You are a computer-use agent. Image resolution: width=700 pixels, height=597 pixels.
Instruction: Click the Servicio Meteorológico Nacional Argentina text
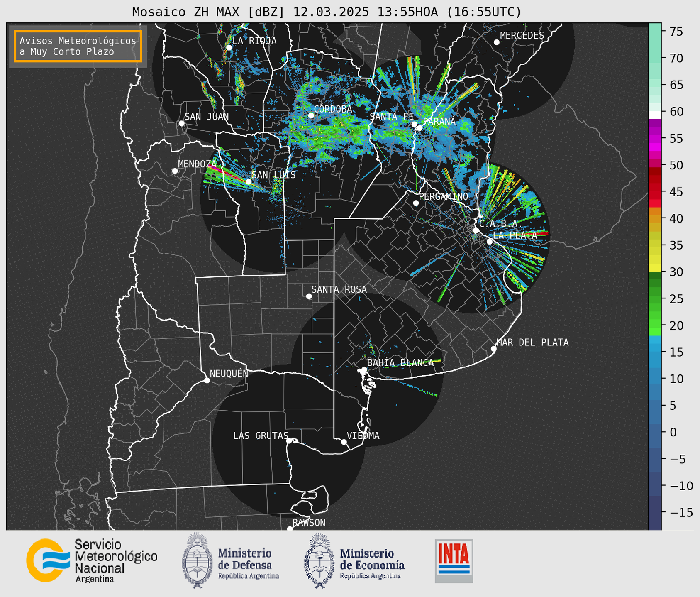click(116, 561)
